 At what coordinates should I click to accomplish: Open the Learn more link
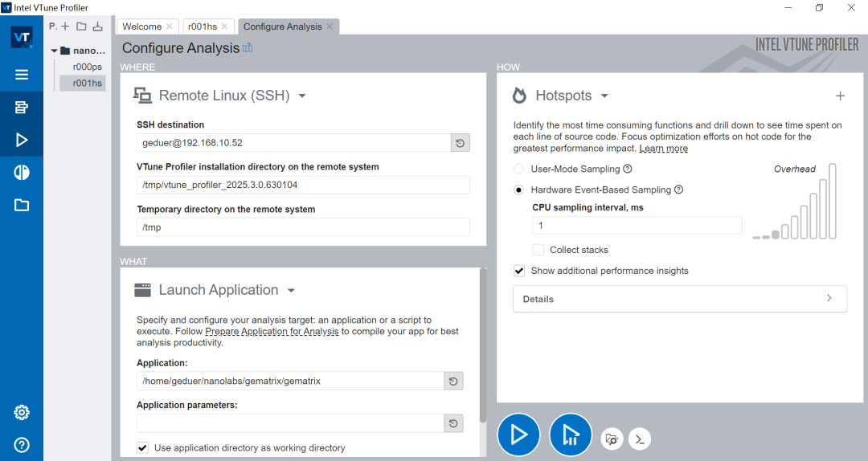pyautogui.click(x=663, y=149)
